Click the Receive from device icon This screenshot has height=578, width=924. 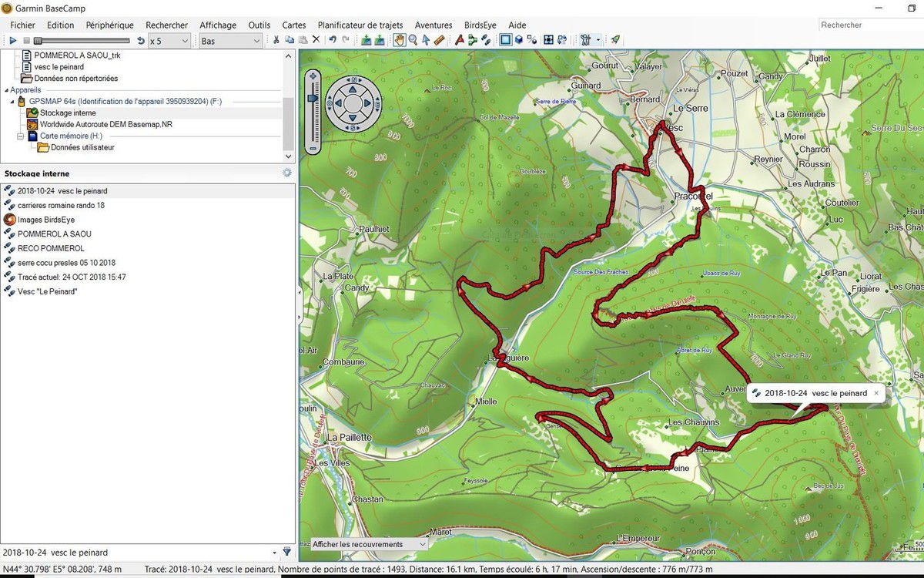click(380, 40)
